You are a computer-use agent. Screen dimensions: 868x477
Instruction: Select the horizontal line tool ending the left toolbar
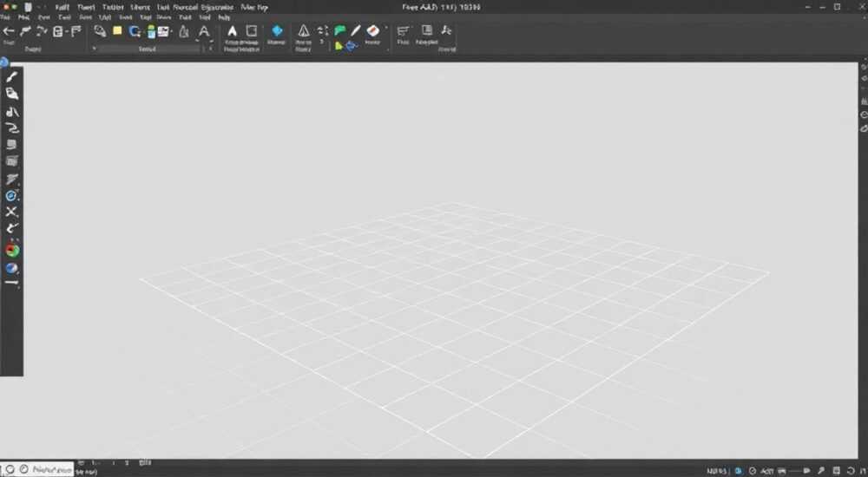(x=11, y=283)
